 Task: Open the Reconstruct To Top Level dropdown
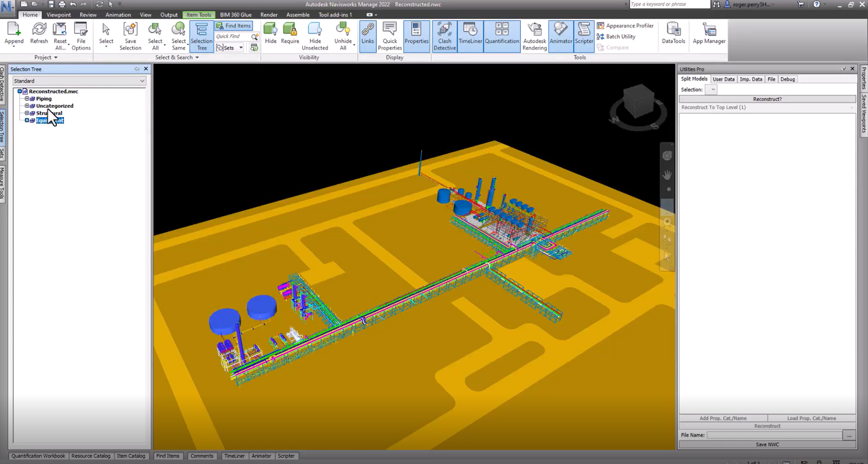pyautogui.click(x=767, y=108)
